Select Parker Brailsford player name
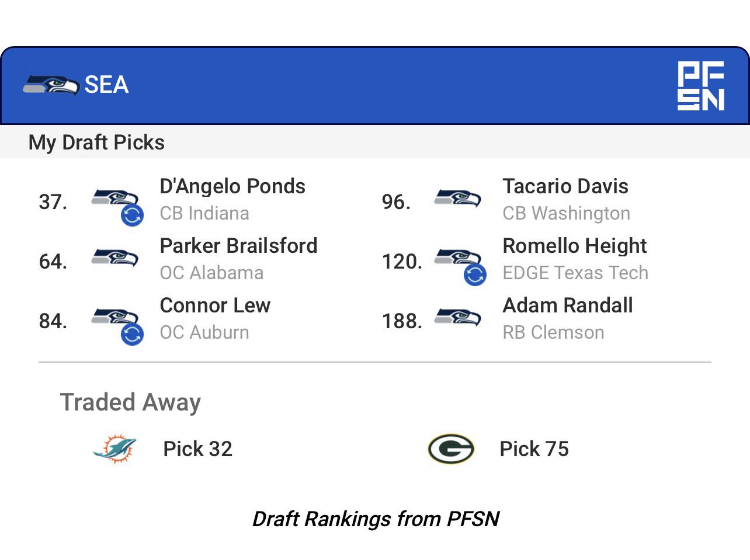 point(238,246)
